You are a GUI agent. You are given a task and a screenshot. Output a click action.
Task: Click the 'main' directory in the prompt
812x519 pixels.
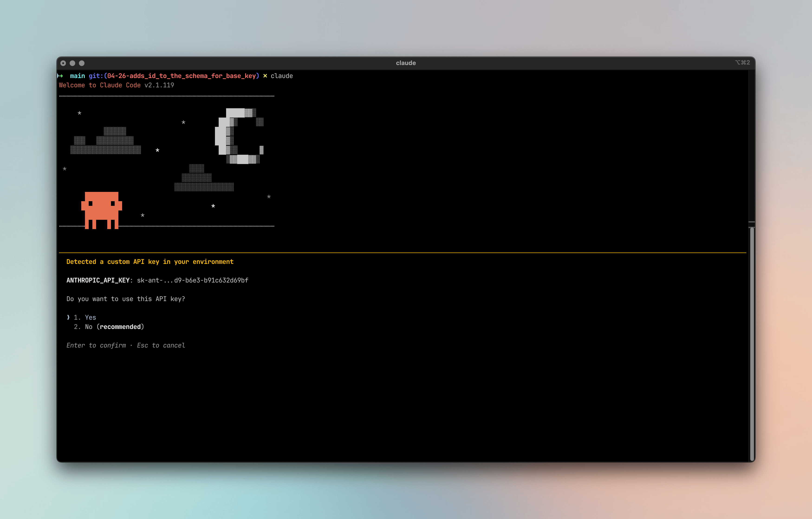point(77,76)
